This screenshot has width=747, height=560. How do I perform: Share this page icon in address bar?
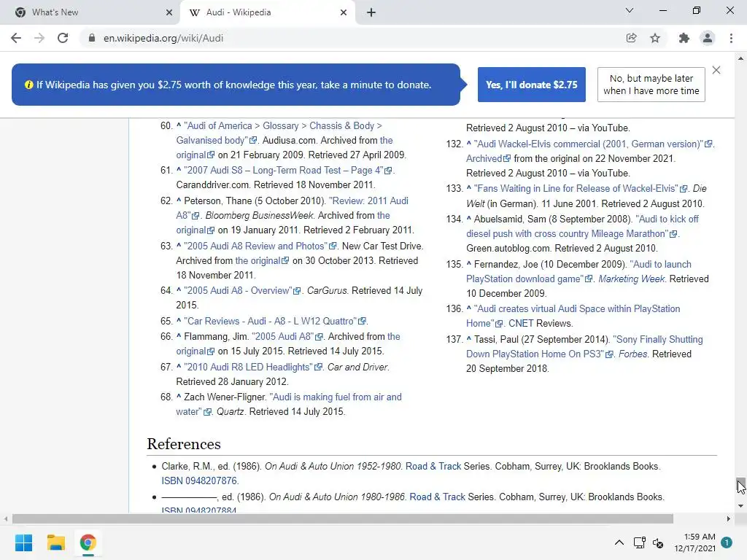point(631,38)
